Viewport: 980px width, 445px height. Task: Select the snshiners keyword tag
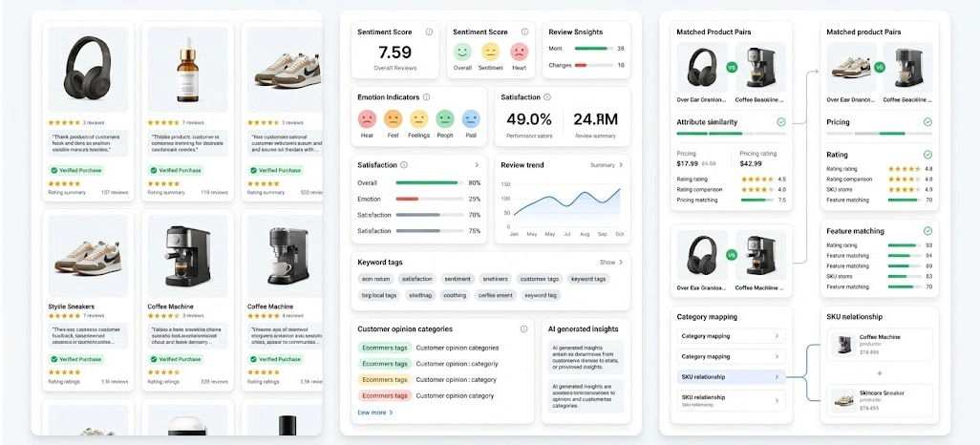pos(496,279)
